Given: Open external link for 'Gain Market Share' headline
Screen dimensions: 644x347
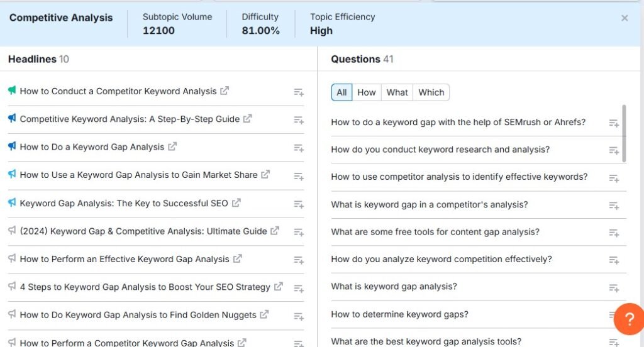Looking at the screenshot, I should [x=265, y=174].
